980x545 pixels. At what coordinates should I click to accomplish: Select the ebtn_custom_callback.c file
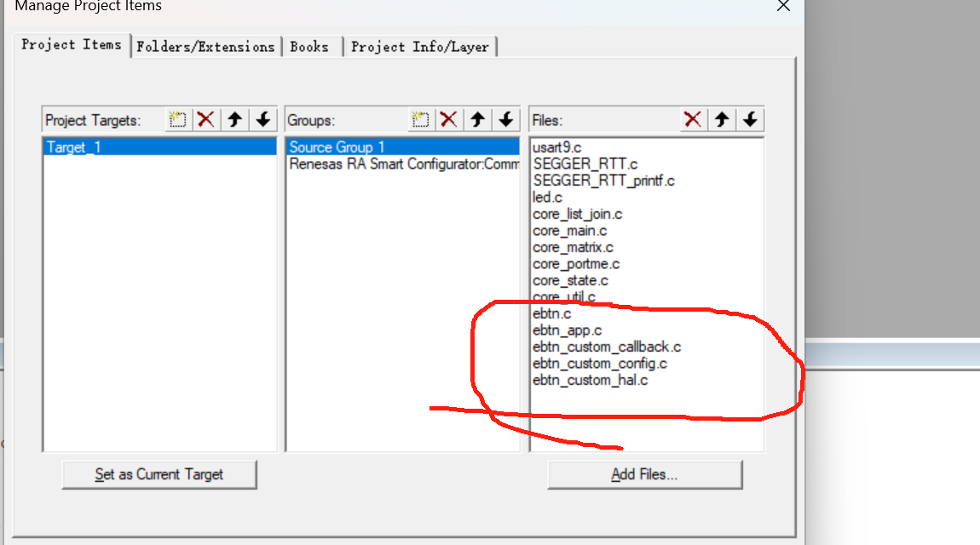pos(607,347)
